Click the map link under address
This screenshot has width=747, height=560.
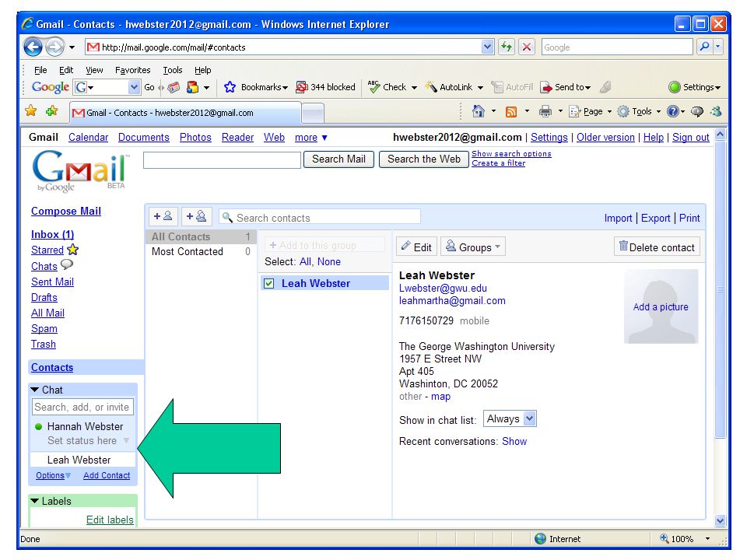click(440, 396)
